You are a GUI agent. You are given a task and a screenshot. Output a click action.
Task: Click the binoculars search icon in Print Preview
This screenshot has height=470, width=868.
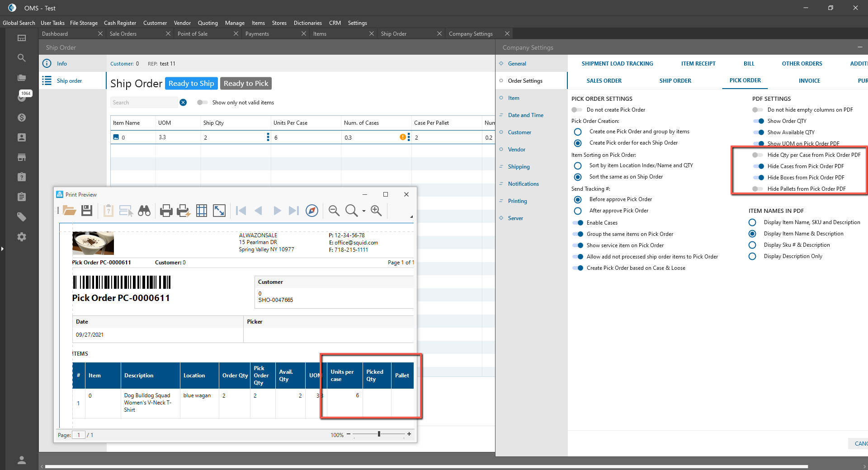[x=144, y=211]
